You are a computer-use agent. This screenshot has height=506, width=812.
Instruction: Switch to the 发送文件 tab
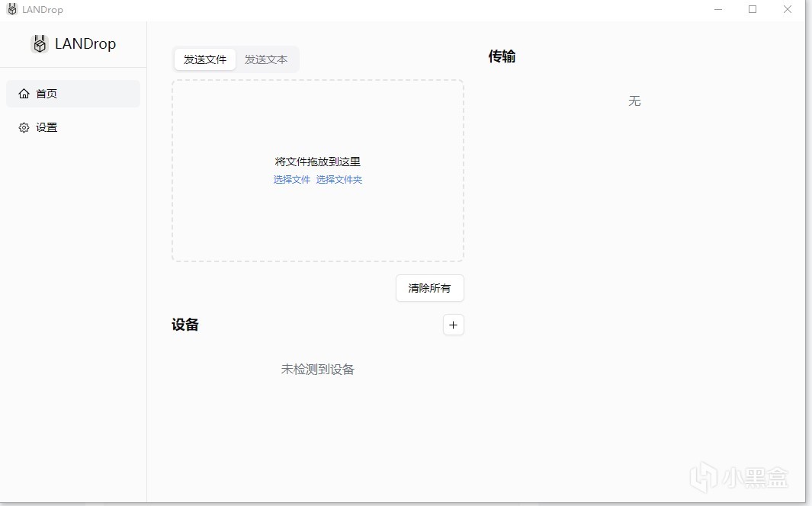coord(205,59)
